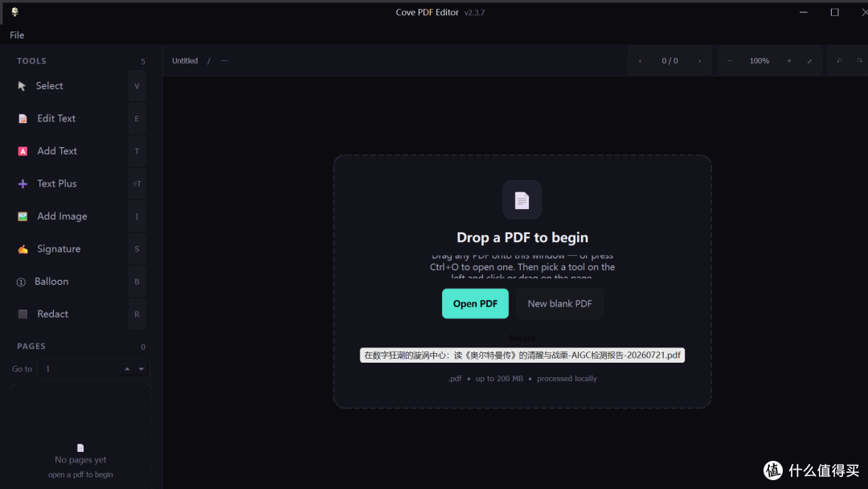Viewport: 868px width, 489px height.
Task: Zoom out with the minus button
Action: 730,61
